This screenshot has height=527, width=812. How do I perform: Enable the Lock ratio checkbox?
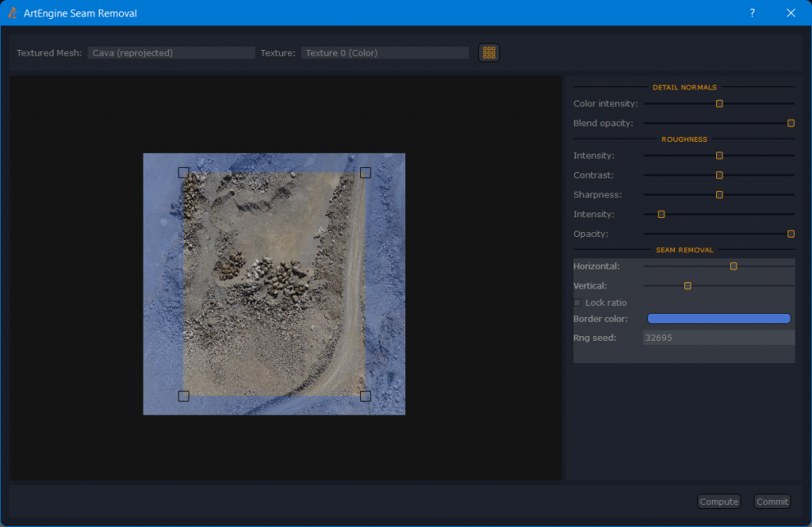click(x=577, y=303)
